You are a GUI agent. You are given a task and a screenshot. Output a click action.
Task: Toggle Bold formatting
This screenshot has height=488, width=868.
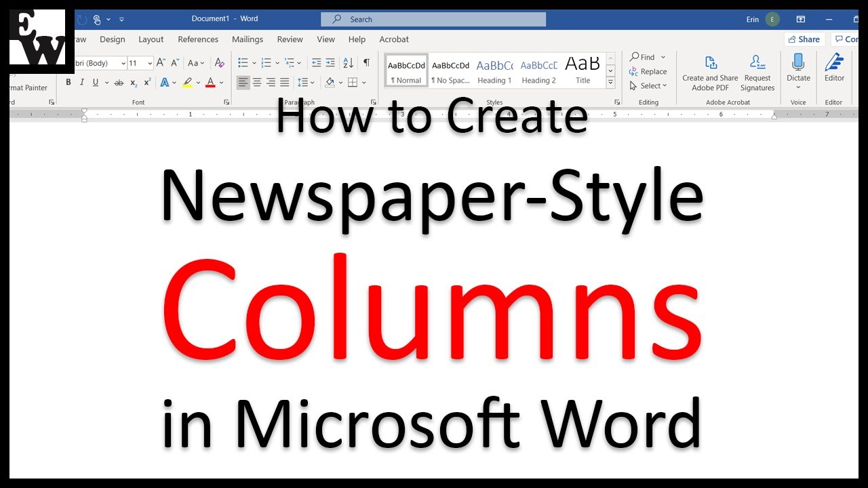click(68, 83)
